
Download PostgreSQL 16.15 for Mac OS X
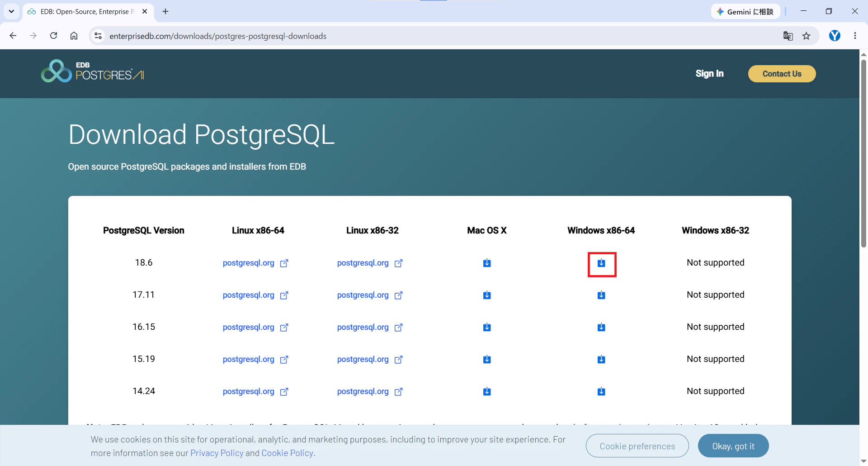click(x=487, y=327)
